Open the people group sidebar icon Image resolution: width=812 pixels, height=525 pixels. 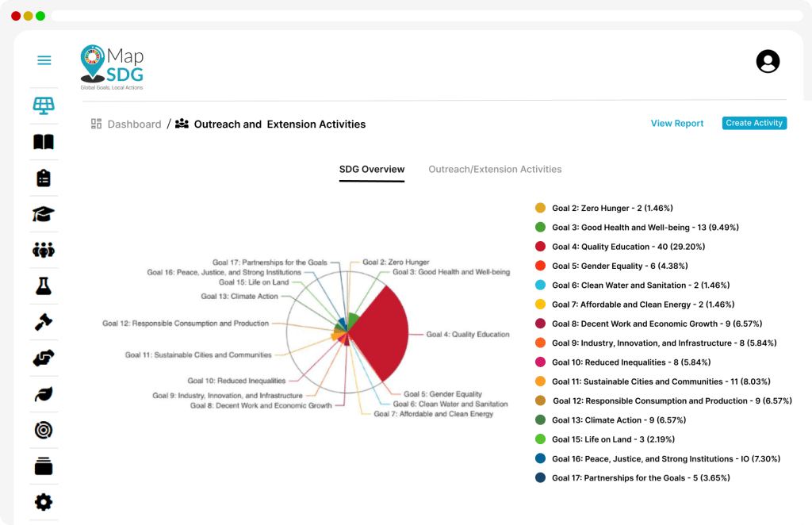(x=44, y=251)
